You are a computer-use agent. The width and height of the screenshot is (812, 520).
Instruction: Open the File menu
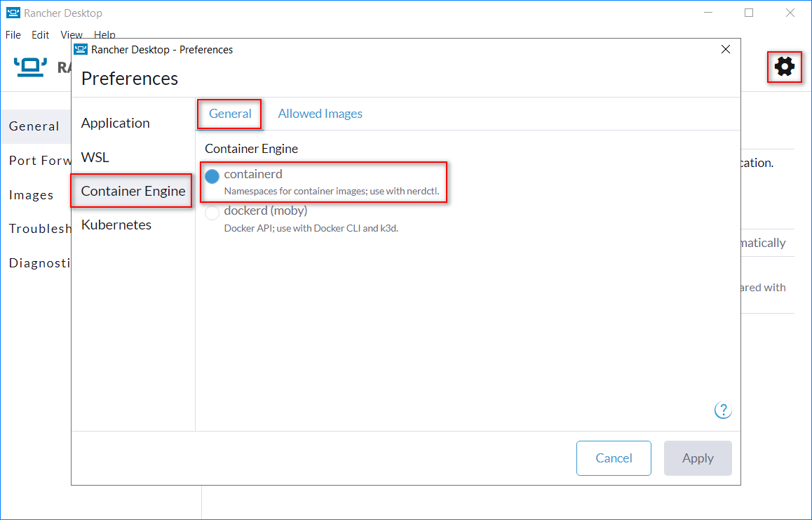click(x=13, y=34)
